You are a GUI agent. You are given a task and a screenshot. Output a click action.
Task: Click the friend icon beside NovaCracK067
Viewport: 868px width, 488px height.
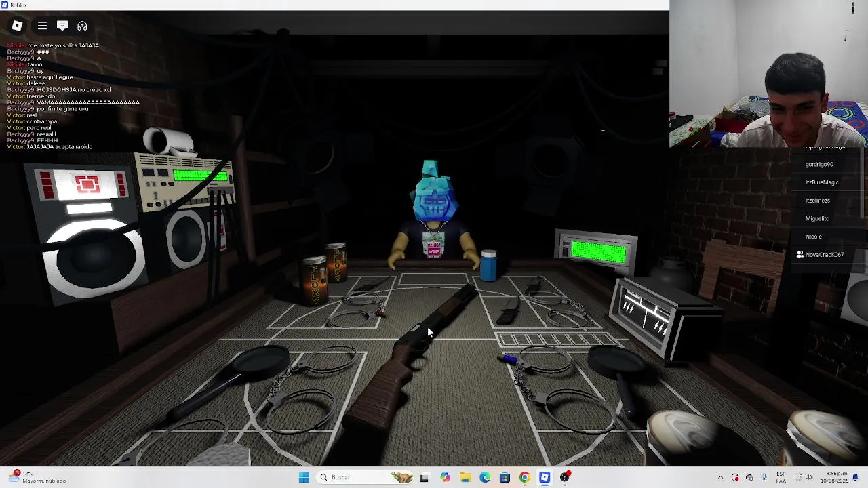[800, 255]
